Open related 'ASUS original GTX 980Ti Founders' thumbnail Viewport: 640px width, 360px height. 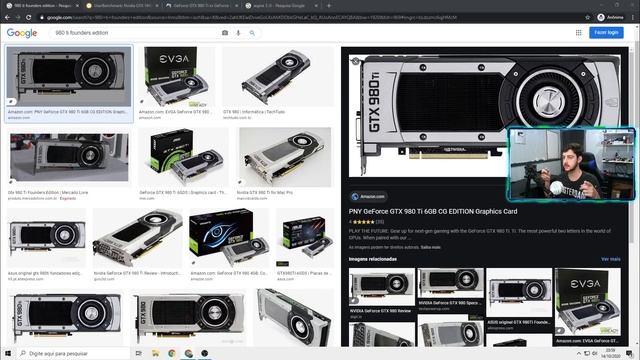[x=519, y=293]
